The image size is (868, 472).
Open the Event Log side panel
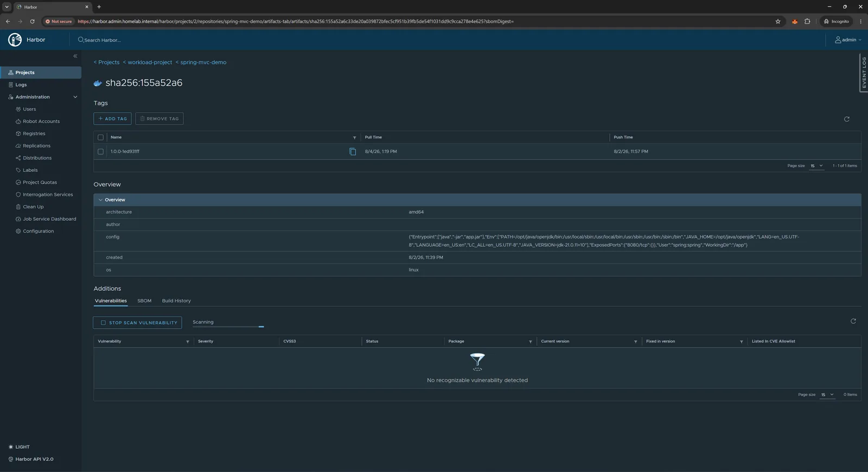[x=864, y=73]
